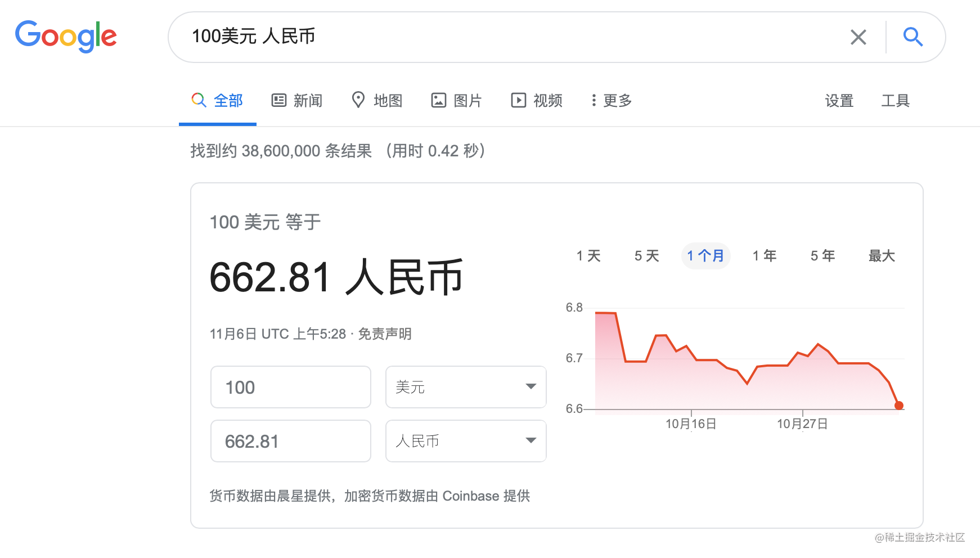The width and height of the screenshot is (980, 558).
Task: Open 工具 tools
Action: pyautogui.click(x=895, y=101)
